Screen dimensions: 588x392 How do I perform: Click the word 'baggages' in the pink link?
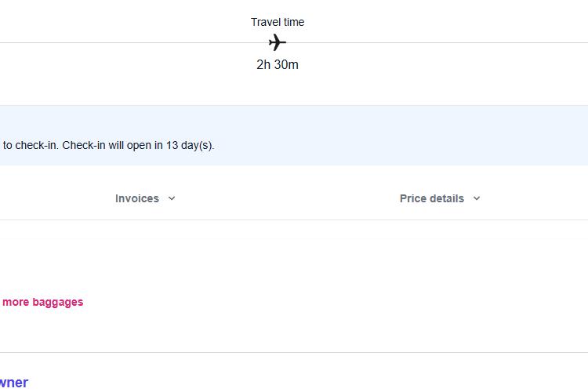click(x=58, y=303)
